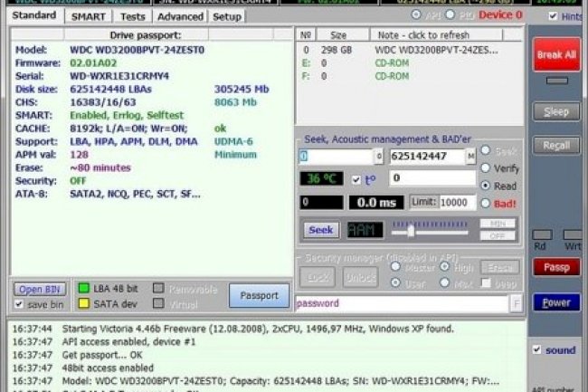Click the F button next to password
The image size is (588, 392).
click(x=516, y=303)
